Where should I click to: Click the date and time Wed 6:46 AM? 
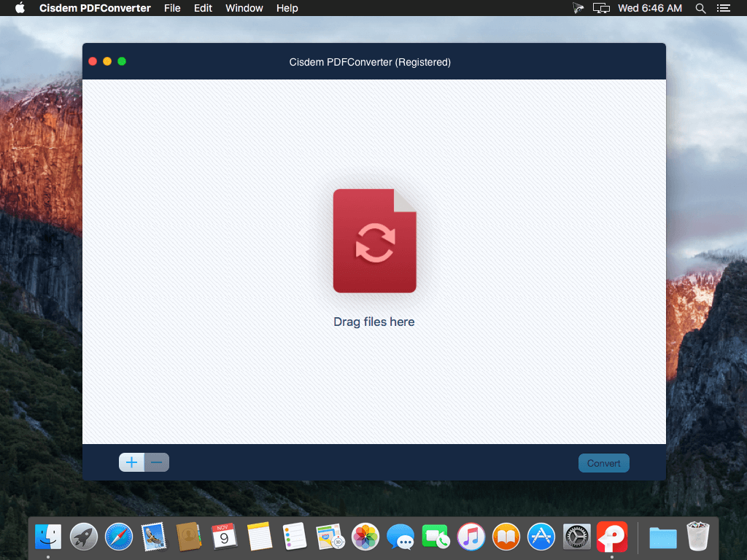(650, 8)
